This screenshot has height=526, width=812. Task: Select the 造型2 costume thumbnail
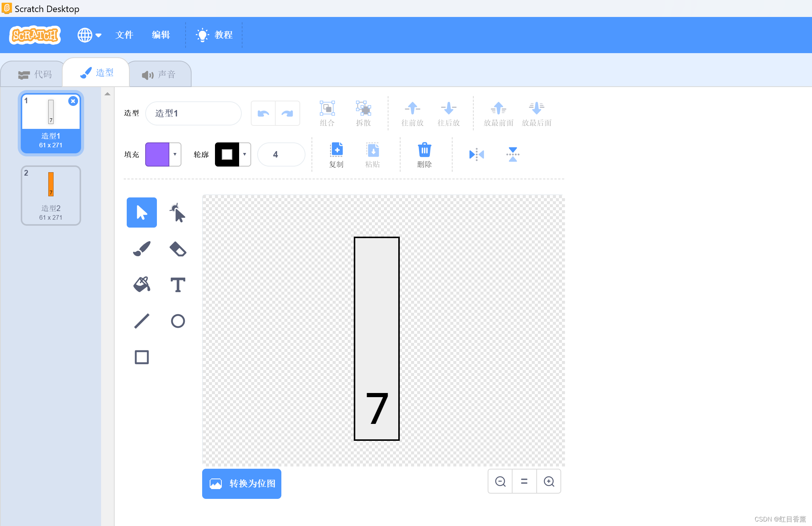(51, 195)
